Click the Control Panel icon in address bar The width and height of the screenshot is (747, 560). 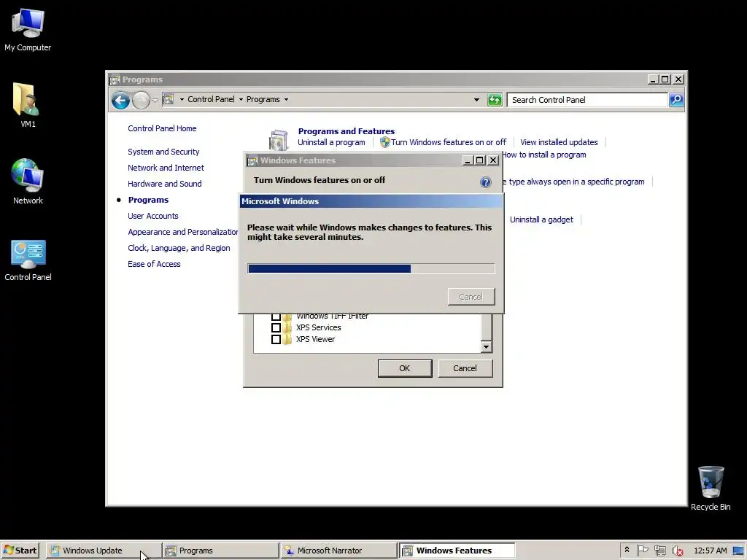tap(168, 99)
